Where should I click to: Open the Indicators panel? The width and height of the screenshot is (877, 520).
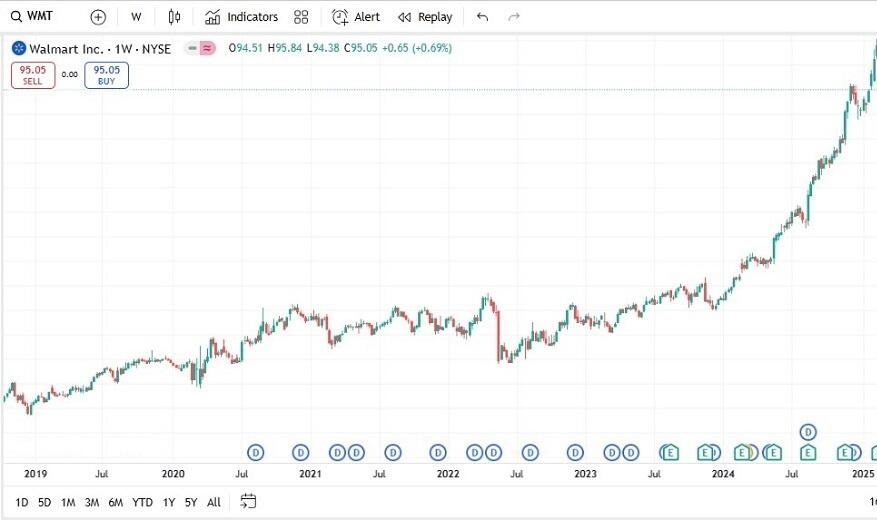tap(241, 17)
